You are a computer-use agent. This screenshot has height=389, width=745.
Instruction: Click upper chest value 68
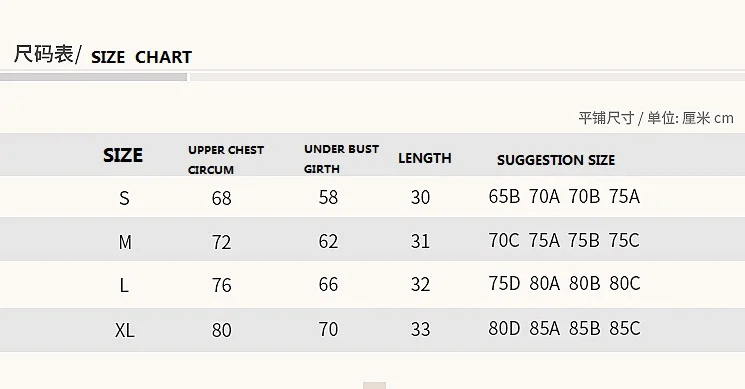(x=221, y=198)
